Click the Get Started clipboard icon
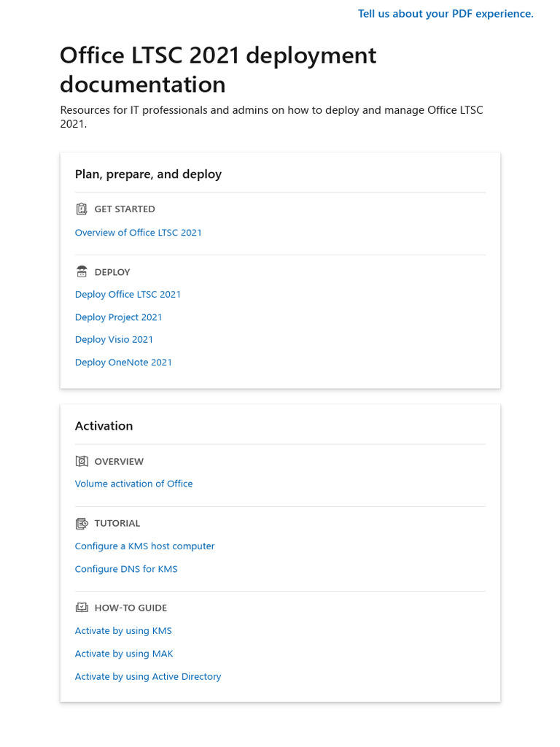This screenshot has height=747, width=560. click(82, 209)
